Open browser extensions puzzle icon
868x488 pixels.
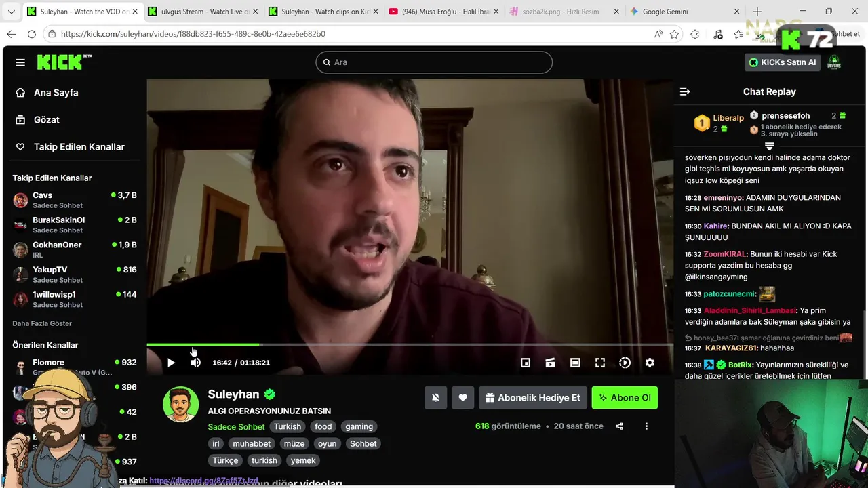click(x=695, y=34)
